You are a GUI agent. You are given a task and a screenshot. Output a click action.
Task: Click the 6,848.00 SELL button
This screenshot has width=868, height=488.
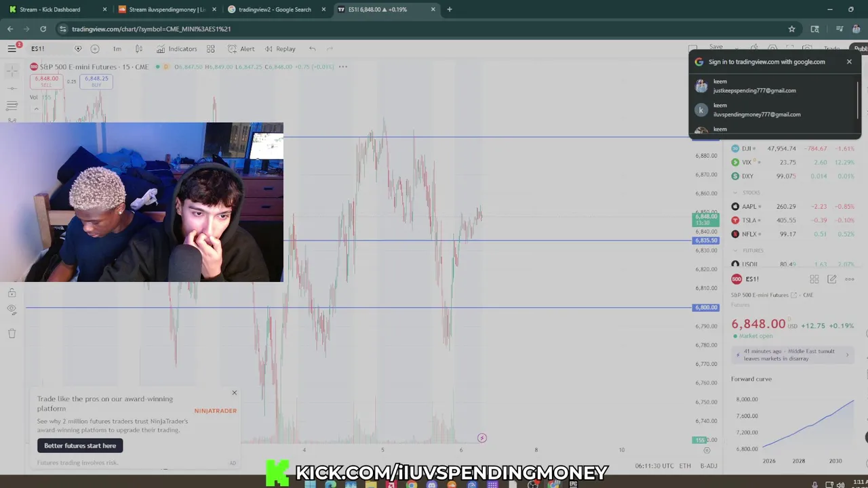tap(47, 81)
